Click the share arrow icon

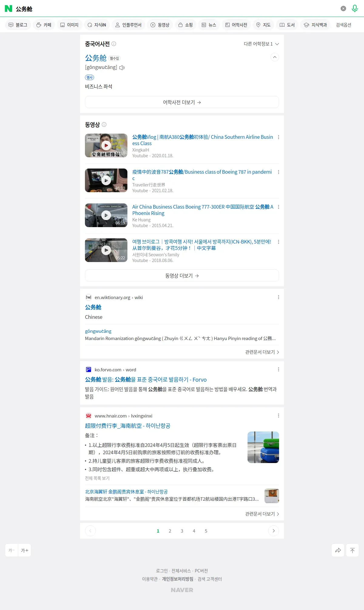[338, 550]
